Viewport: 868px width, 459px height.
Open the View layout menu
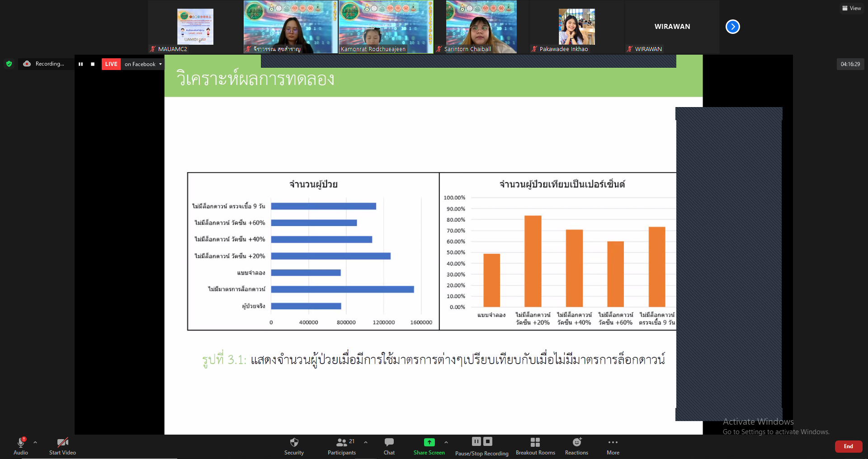[851, 8]
